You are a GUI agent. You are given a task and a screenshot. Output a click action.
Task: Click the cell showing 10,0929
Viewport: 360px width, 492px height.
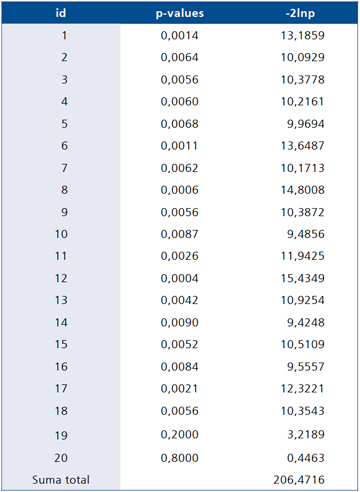(x=302, y=57)
